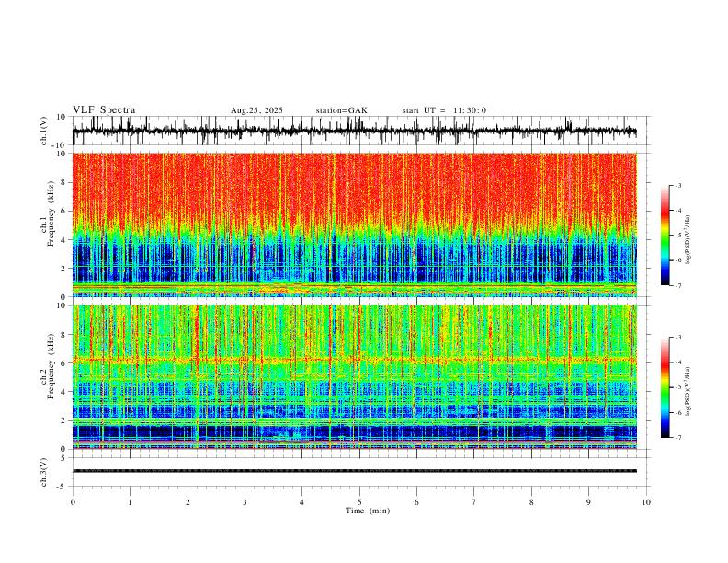Image resolution: width=728 pixels, height=563 pixels.
Task: Click time tick label '0' on x-axis
Action: point(73,502)
